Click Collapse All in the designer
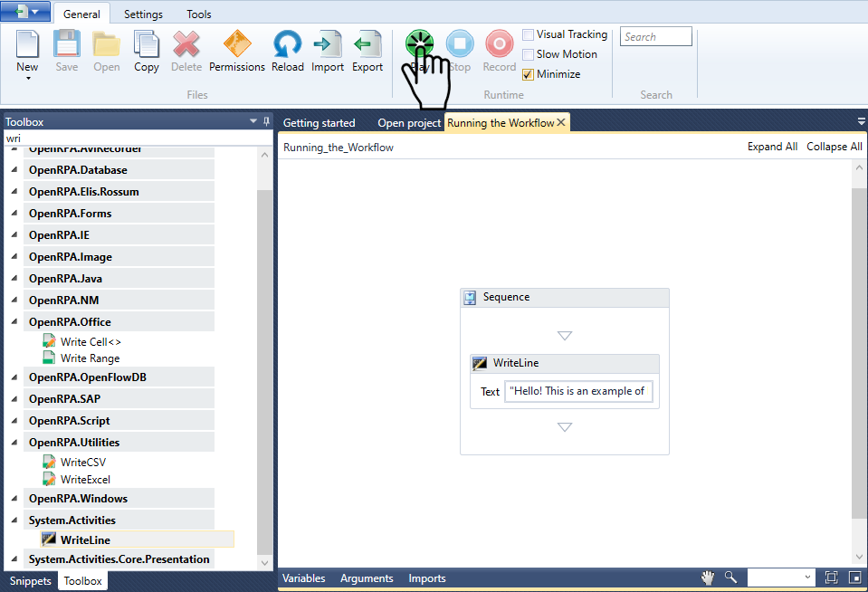Viewport: 868px width, 592px height. 835,147
